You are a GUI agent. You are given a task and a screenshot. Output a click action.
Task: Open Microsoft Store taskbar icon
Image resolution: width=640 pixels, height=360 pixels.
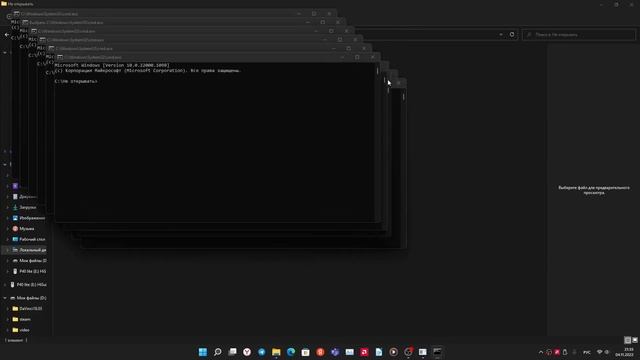(306, 352)
